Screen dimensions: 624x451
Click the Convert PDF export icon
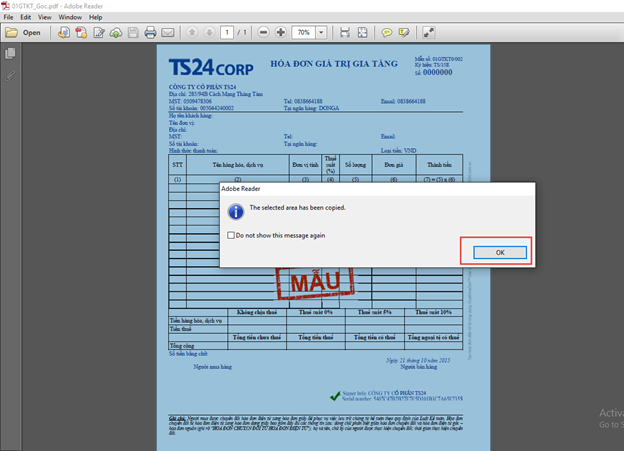coord(81,33)
